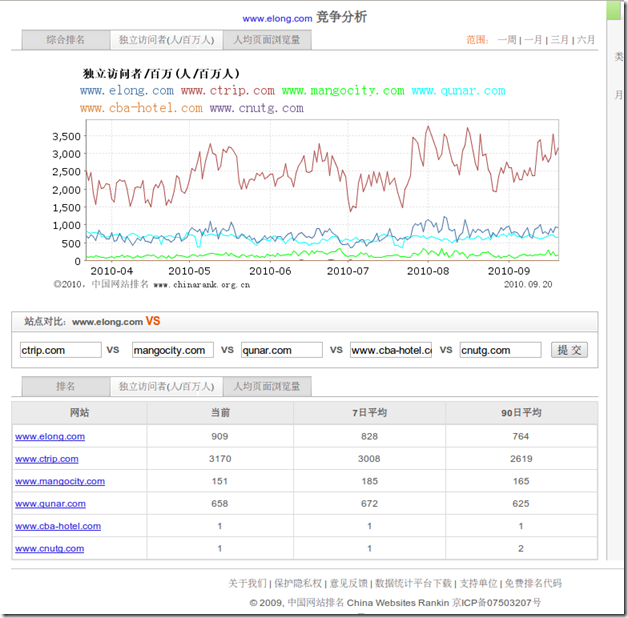Set the range to 三月

(x=560, y=40)
